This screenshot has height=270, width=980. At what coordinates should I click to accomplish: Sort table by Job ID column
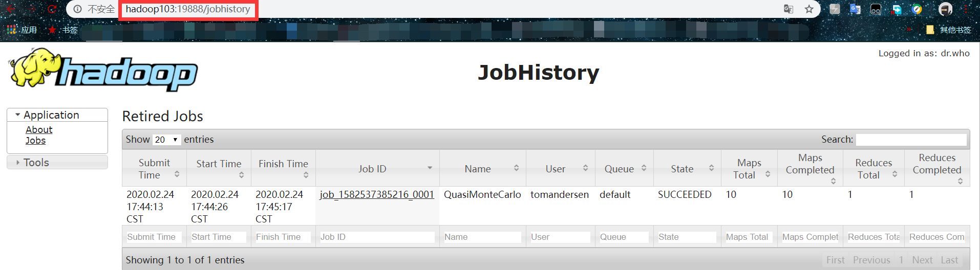[x=377, y=169]
